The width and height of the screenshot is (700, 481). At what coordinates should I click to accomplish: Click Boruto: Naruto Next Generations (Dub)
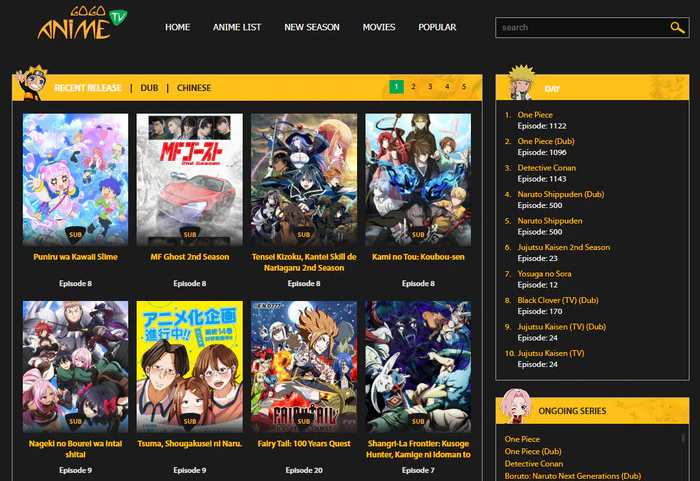tap(573, 476)
